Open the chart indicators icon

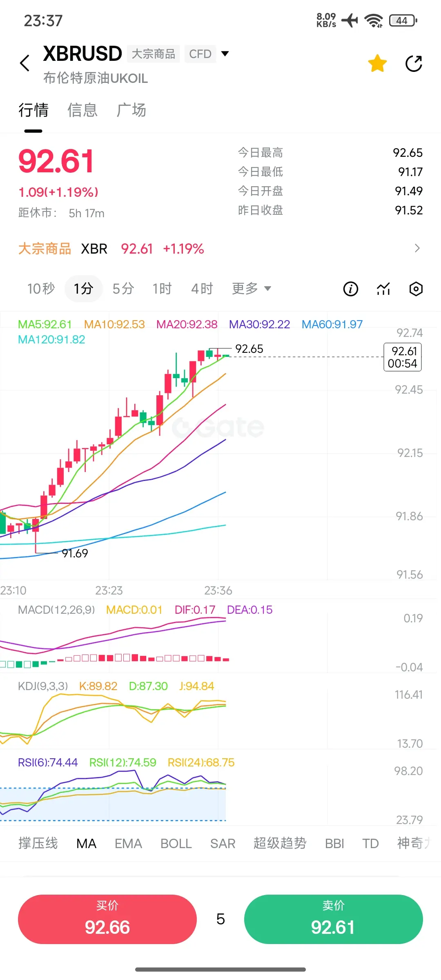[x=383, y=289]
